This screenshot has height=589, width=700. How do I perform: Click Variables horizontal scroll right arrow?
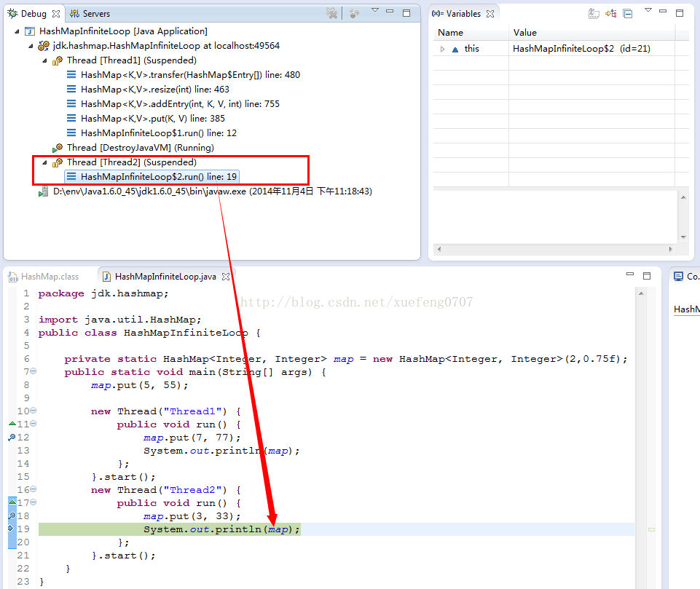tap(671, 250)
